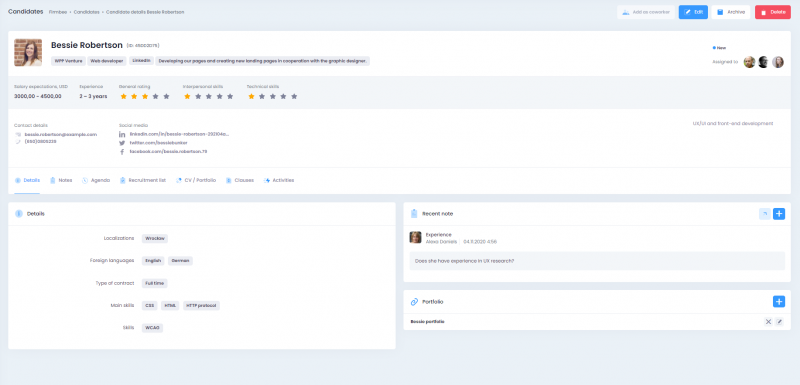Set General rating to four stars
This screenshot has height=385, width=800.
point(155,96)
